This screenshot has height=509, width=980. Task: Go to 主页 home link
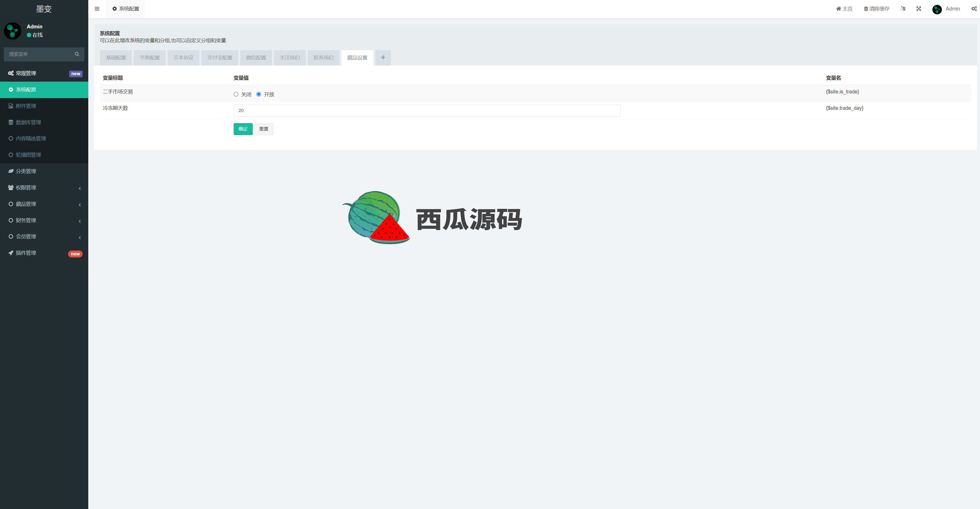tap(844, 9)
